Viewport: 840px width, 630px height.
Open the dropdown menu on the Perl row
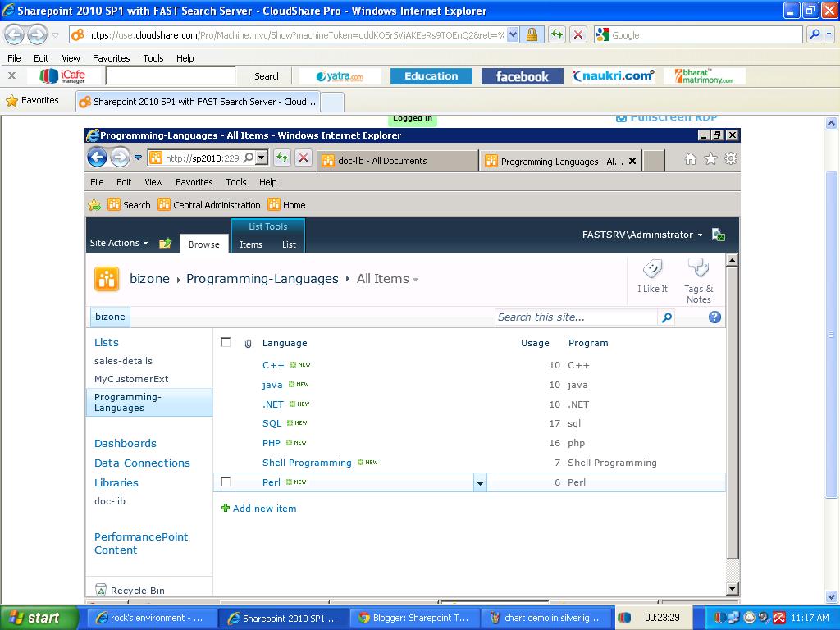pos(480,482)
